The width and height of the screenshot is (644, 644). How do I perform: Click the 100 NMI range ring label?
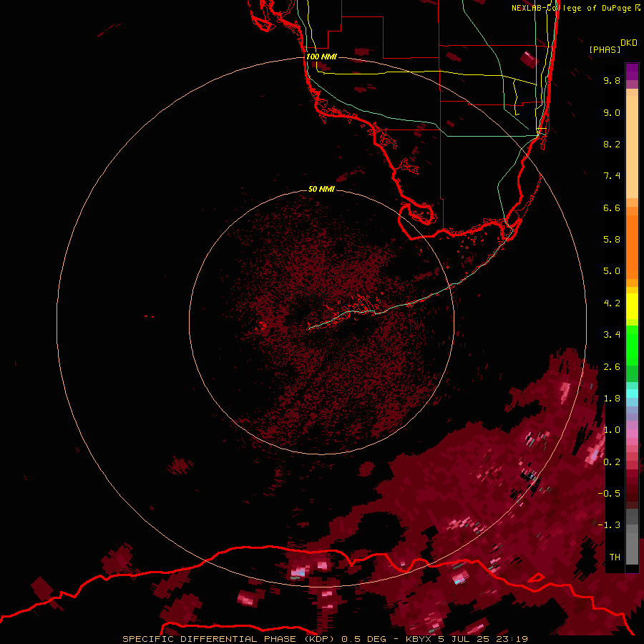[321, 57]
